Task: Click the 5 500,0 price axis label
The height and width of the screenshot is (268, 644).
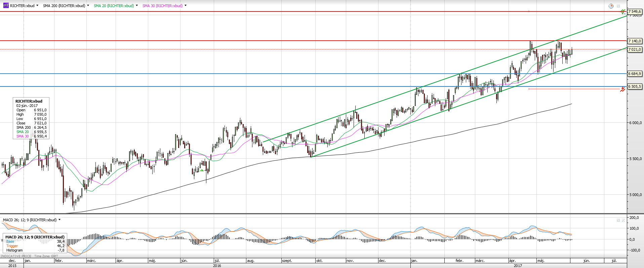Action: 635,159
